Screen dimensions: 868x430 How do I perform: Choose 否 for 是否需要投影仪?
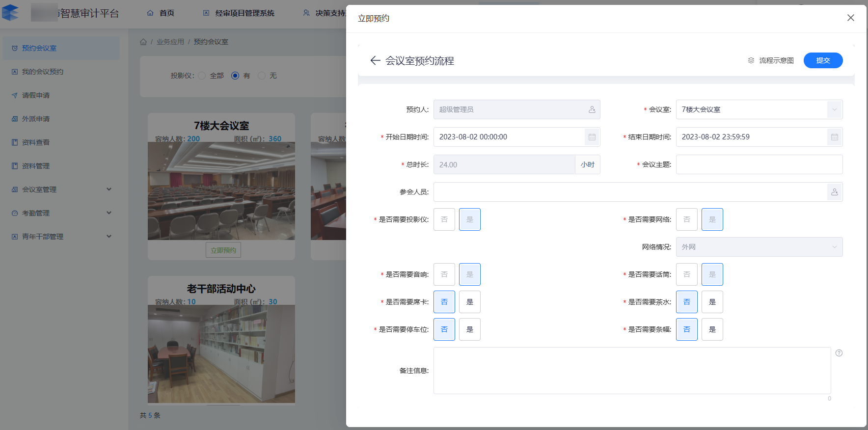click(x=444, y=219)
